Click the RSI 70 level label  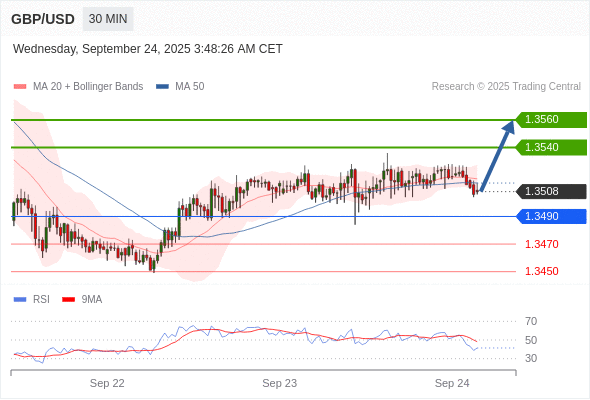(531, 321)
